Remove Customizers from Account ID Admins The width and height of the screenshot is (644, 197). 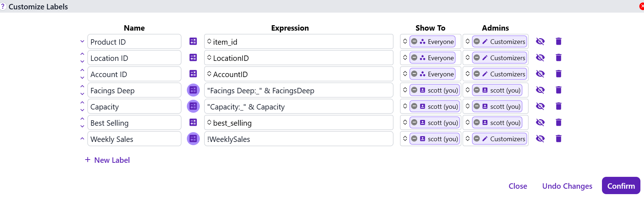point(477,74)
